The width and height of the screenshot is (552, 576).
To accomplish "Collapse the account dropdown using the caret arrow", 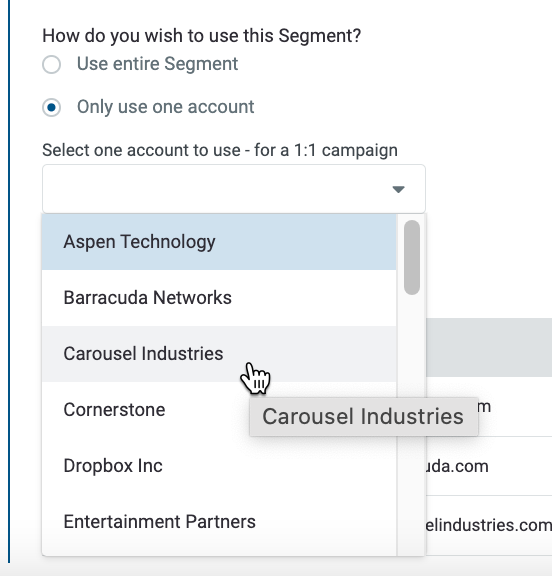I will 398,189.
